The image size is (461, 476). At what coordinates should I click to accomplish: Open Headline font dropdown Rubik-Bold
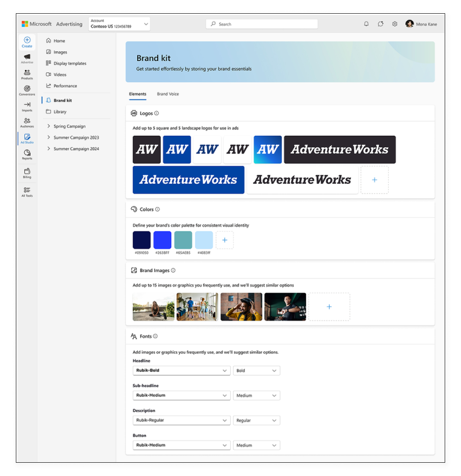coord(181,370)
